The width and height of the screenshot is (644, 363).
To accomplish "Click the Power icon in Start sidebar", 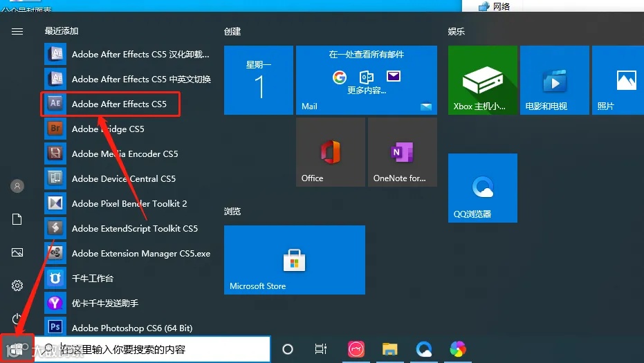I will [17, 318].
